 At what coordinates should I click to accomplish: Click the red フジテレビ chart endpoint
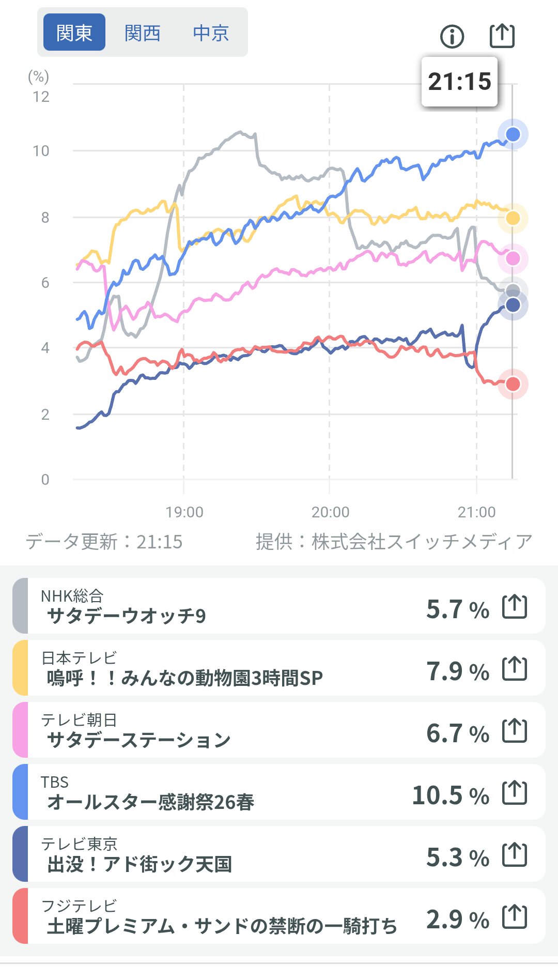513,384
